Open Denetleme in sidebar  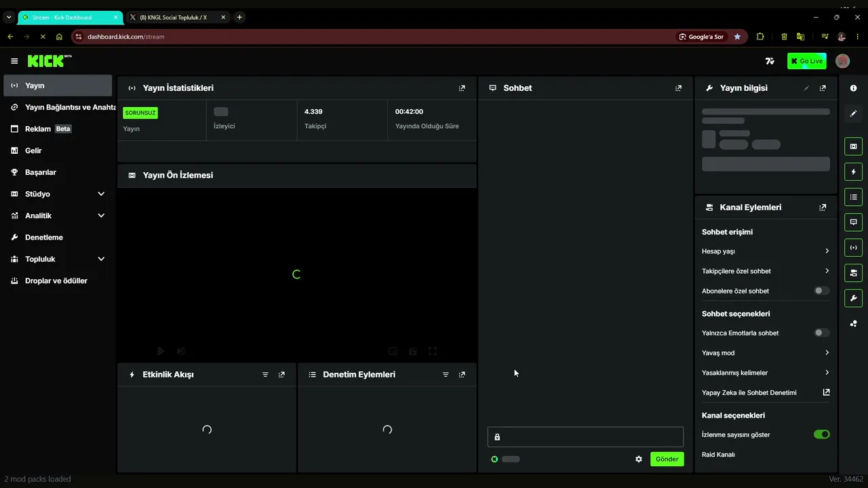(x=58, y=237)
